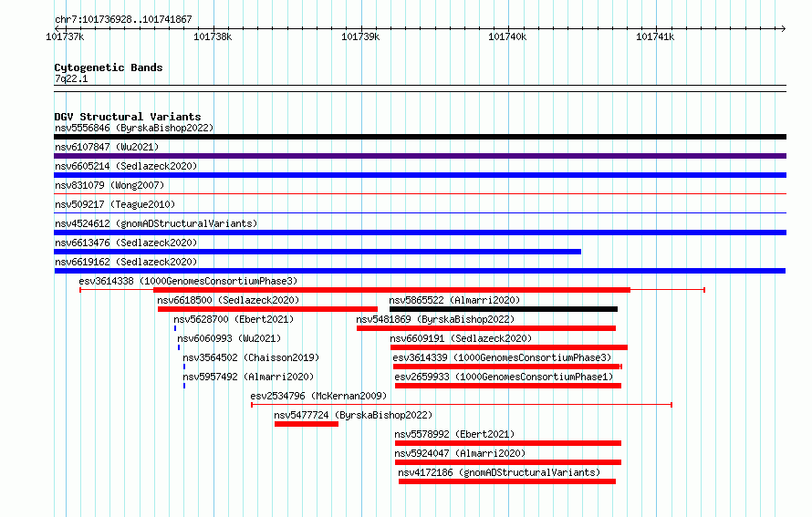This screenshot has width=812, height=517.
Task: Select the red nsv4172186 variant bar
Action: pyautogui.click(x=507, y=481)
